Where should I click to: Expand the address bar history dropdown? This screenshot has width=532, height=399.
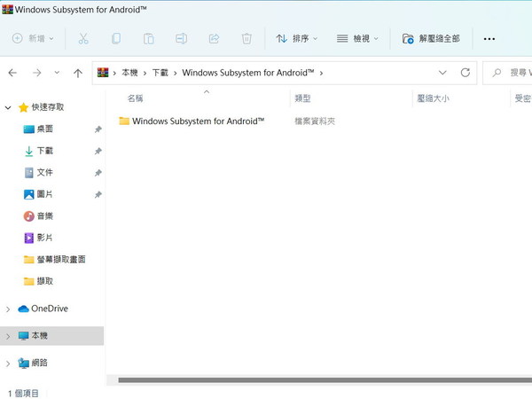(442, 73)
